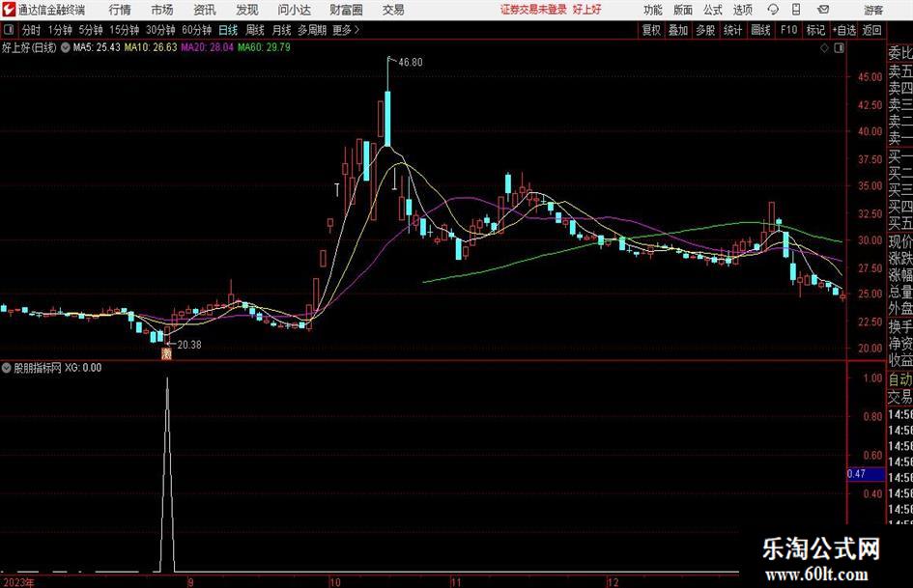The height and width of the screenshot is (588, 913).
Task: Click the month 12 label on time axis
Action: pyautogui.click(x=613, y=582)
